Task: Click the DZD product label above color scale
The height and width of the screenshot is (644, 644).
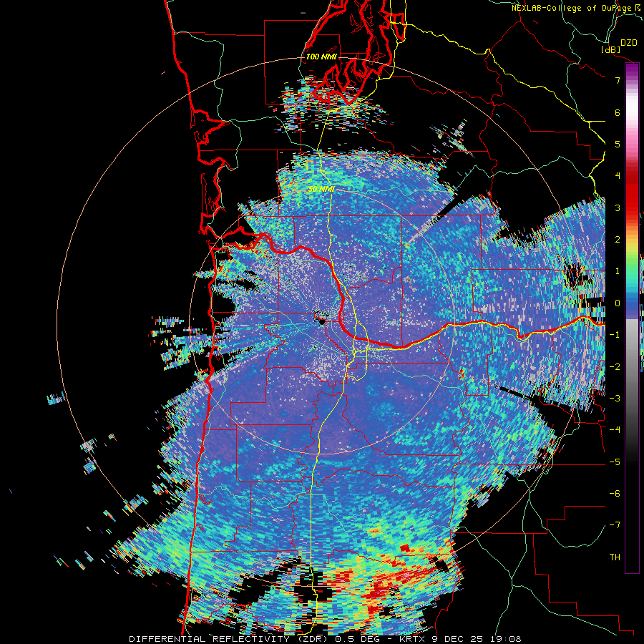Action: coord(629,43)
